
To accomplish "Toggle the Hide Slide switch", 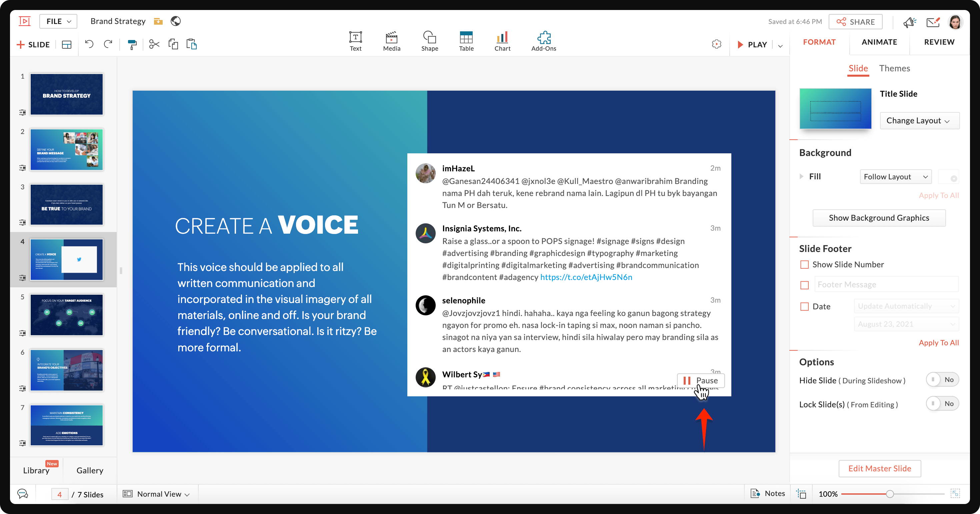I will point(942,380).
